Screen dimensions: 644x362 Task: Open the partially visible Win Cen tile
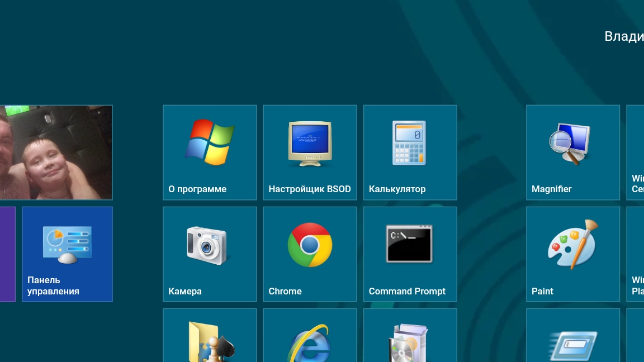pyautogui.click(x=636, y=153)
